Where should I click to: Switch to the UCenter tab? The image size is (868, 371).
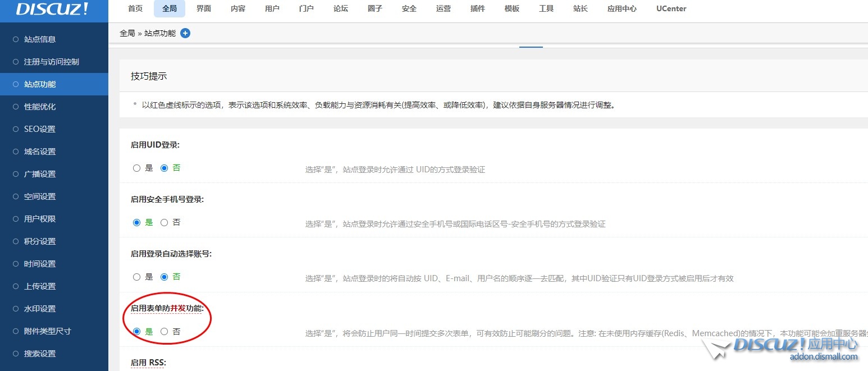point(671,8)
